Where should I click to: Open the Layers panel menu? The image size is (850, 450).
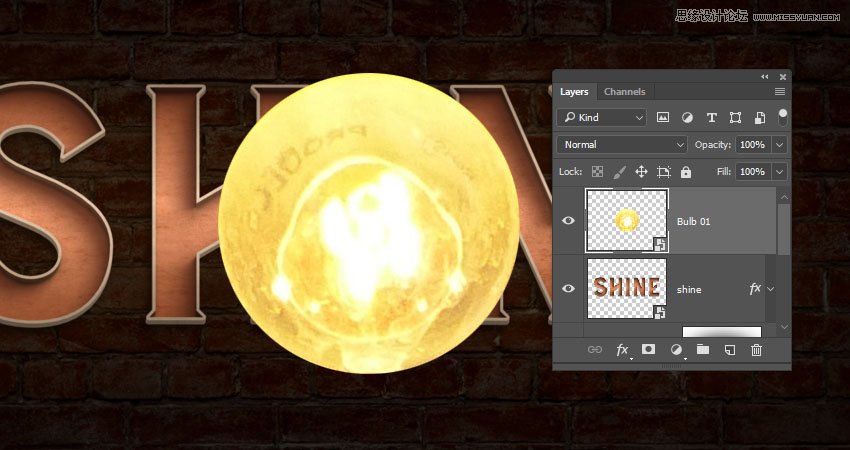(780, 92)
